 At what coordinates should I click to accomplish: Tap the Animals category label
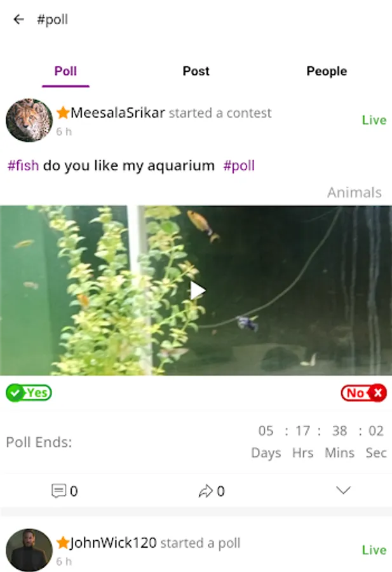point(355,192)
